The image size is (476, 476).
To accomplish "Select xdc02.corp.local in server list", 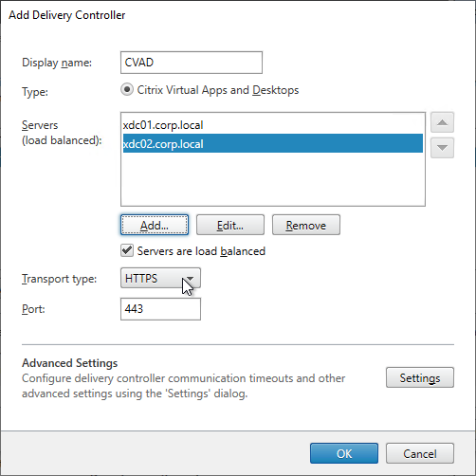I will click(x=273, y=144).
